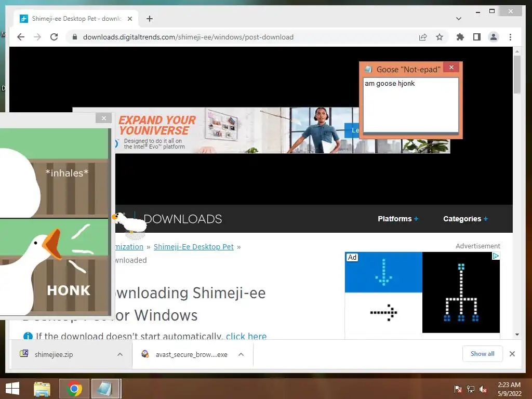
Task: Open the network tray icon
Action: point(471,389)
